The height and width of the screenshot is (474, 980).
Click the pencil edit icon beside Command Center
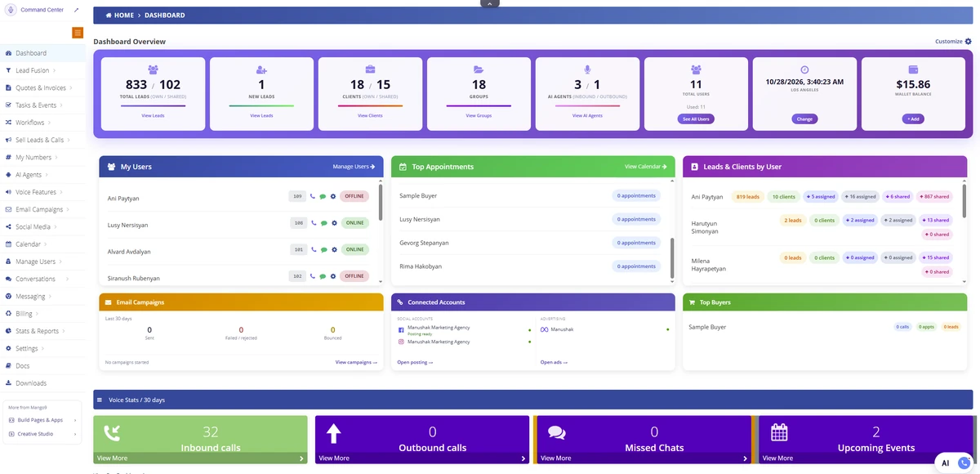pyautogui.click(x=77, y=11)
